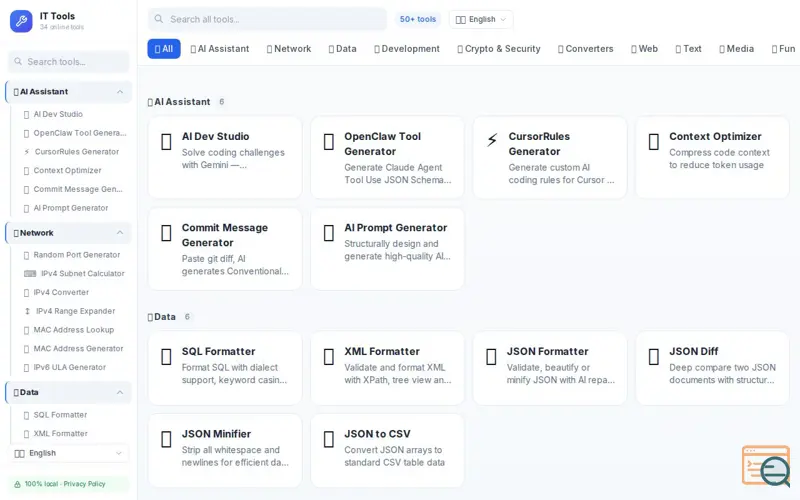Open the top English language dropdown
The width and height of the screenshot is (800, 500).
tap(481, 19)
